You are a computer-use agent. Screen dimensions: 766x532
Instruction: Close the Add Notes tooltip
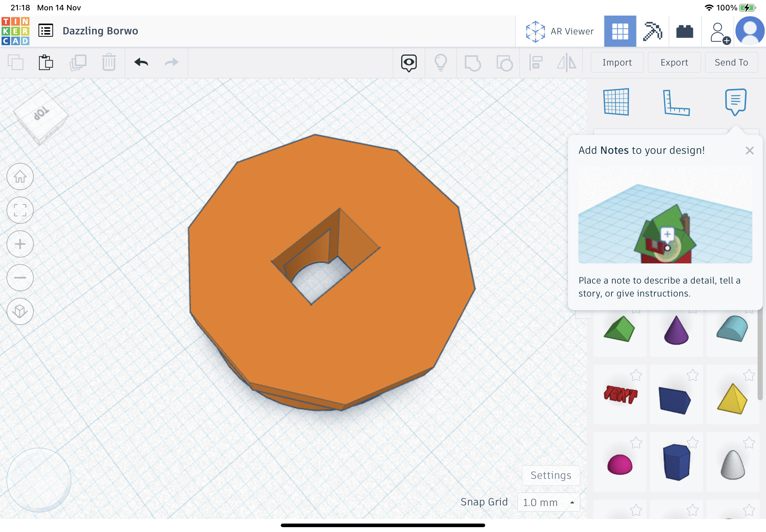tap(749, 151)
